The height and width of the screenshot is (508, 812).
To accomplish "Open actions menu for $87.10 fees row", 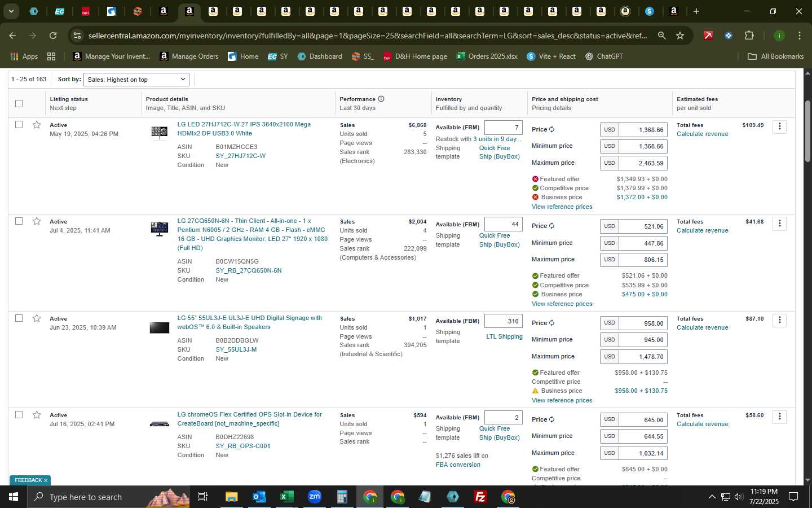I will 780,320.
